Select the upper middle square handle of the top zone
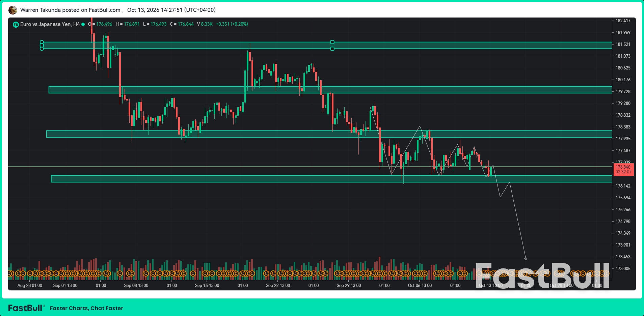Screen dimensions: 644x316 (x=332, y=42)
